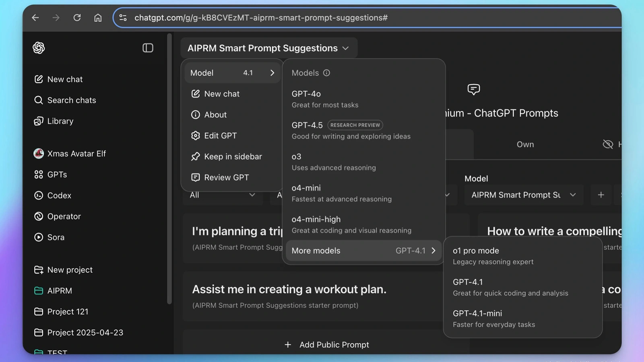Open GPTs page in sidebar
Screen dimensions: 644x362
pos(51,175)
